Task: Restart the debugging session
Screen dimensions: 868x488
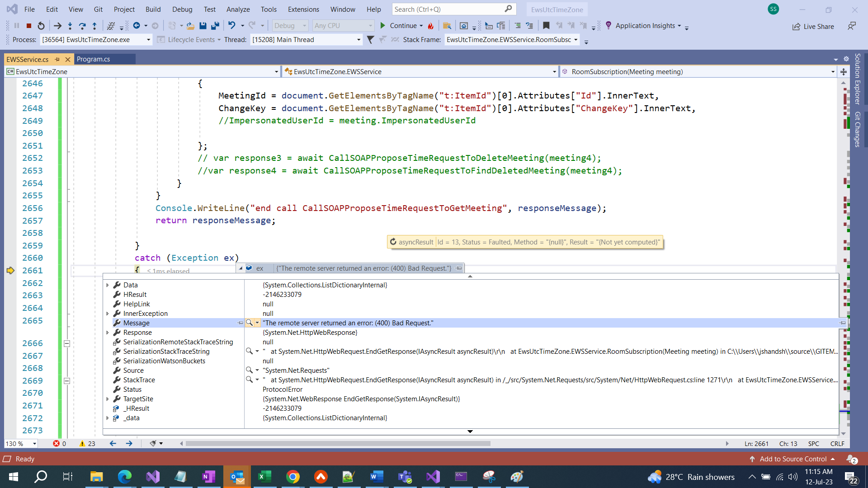Action: click(x=41, y=25)
